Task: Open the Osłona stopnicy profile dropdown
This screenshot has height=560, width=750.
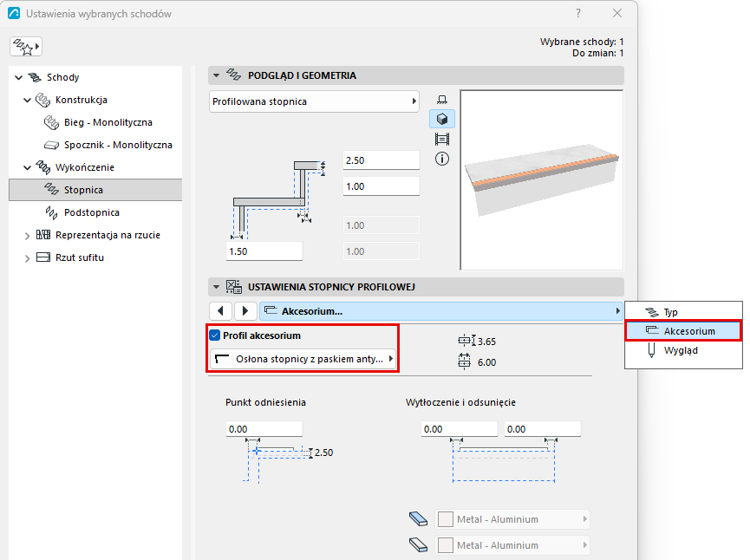Action: coord(303,359)
